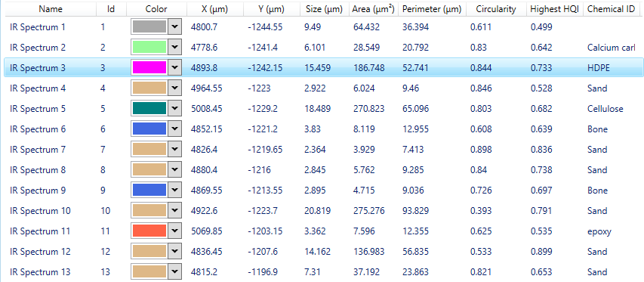Sort by Perimeter (µm) column header
This screenshot has width=644, height=282.
(x=432, y=9)
